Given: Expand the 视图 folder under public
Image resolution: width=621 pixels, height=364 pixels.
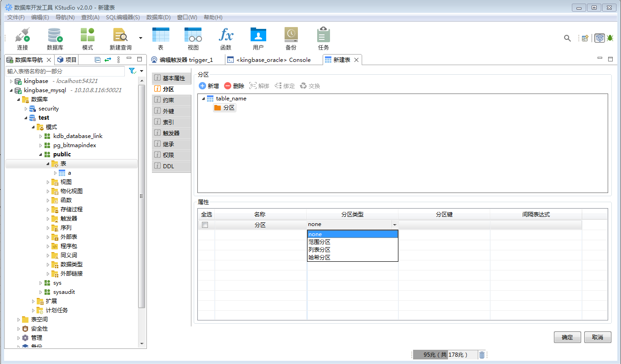Looking at the screenshot, I should [x=48, y=182].
